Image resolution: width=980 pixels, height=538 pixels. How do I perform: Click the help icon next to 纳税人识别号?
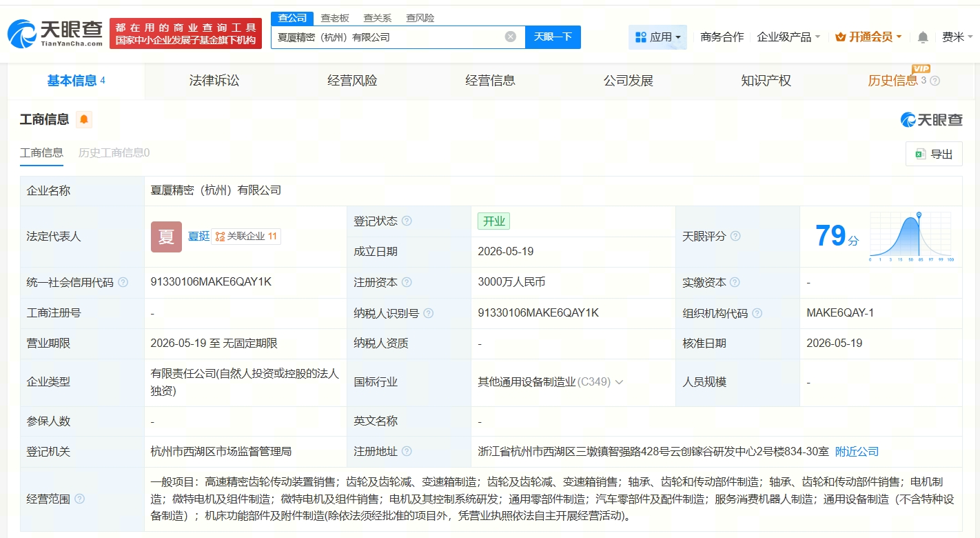[428, 313]
